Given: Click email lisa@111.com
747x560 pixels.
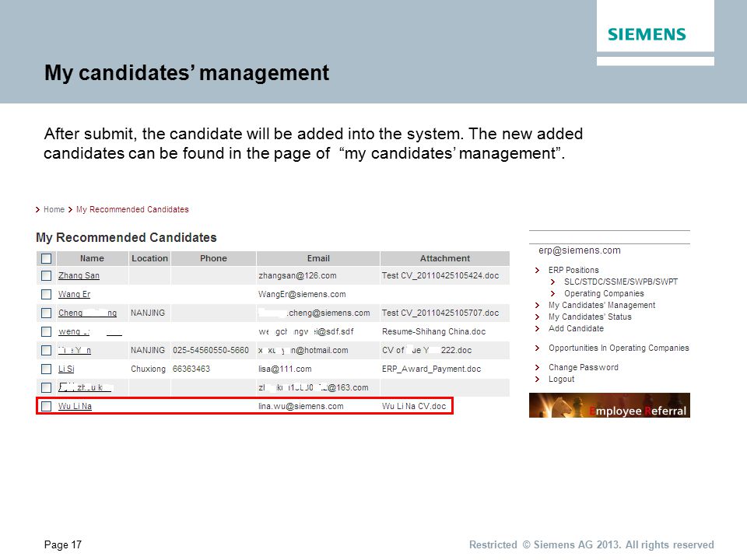Looking at the screenshot, I should point(285,369).
